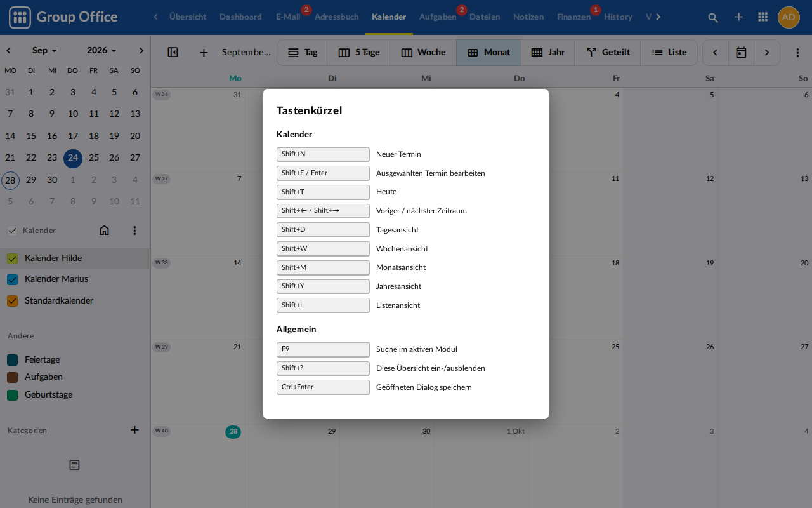812x508 pixels.
Task: Click Group Office logo icon
Action: [20, 17]
